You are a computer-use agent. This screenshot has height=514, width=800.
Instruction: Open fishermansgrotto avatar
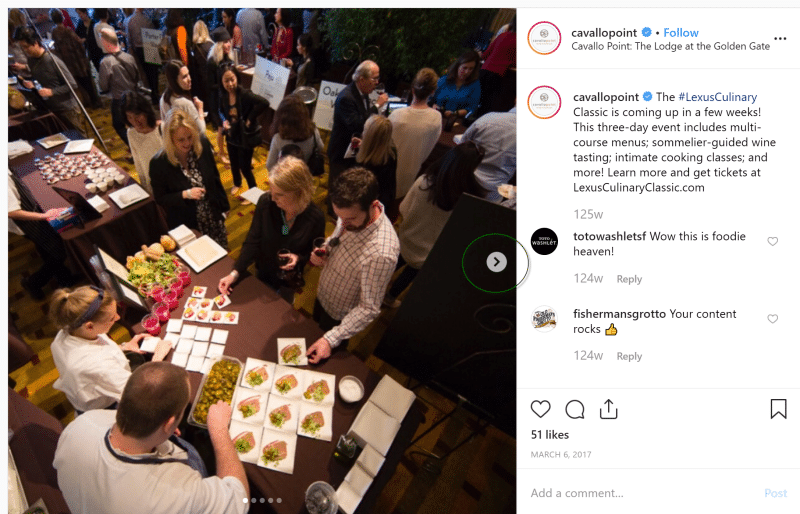tap(544, 319)
